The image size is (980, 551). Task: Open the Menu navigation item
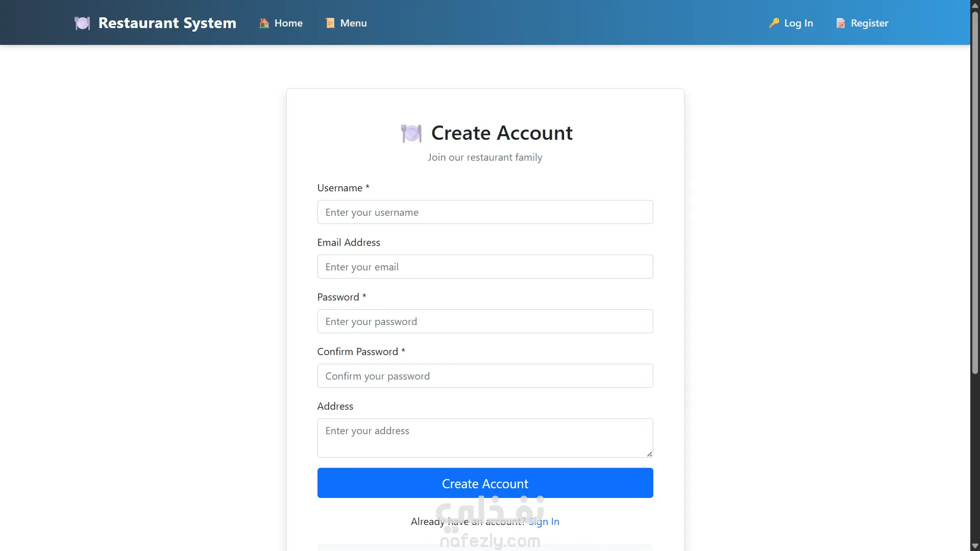pos(353,23)
